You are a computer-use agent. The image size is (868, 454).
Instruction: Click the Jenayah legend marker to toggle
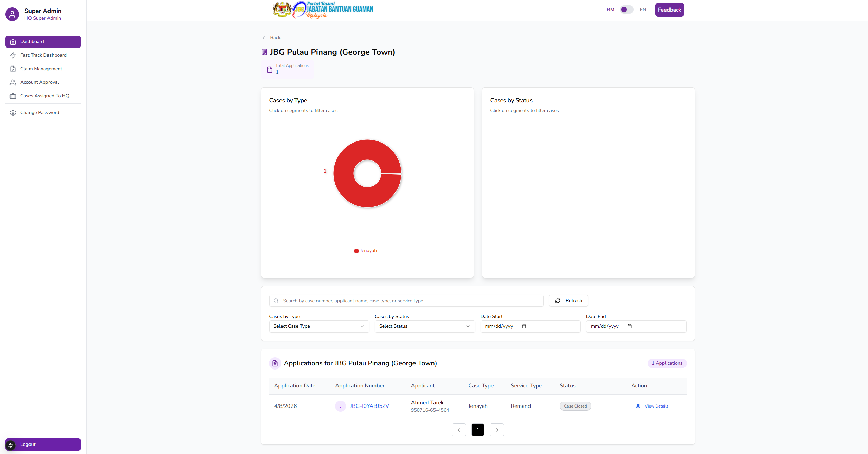356,251
